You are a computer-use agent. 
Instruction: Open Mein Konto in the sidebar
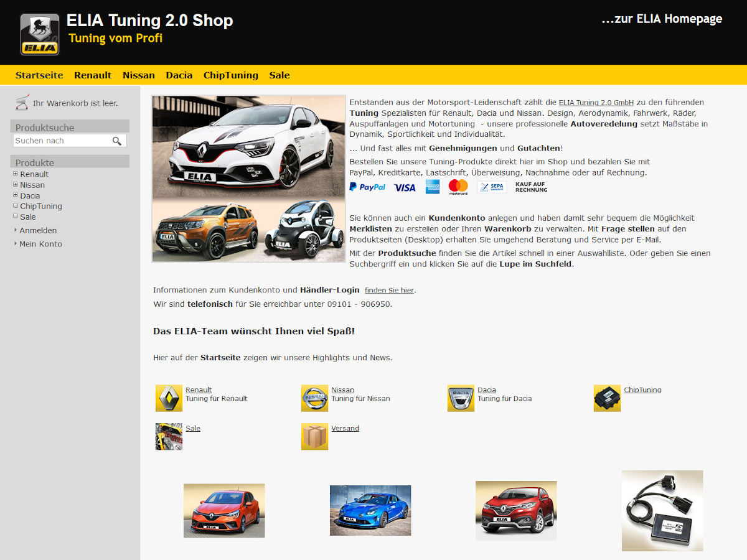[40, 244]
